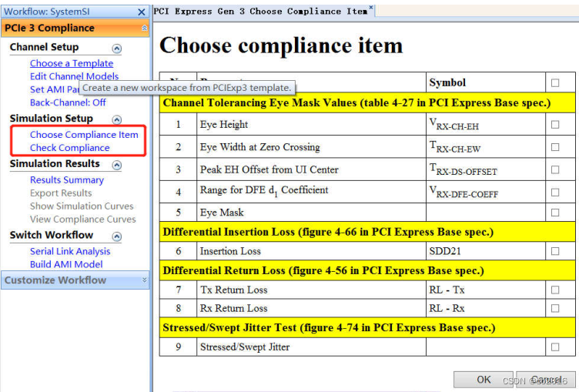Select the disabled View Compliance Curves entry
This screenshot has width=579, height=392.
coord(83,219)
